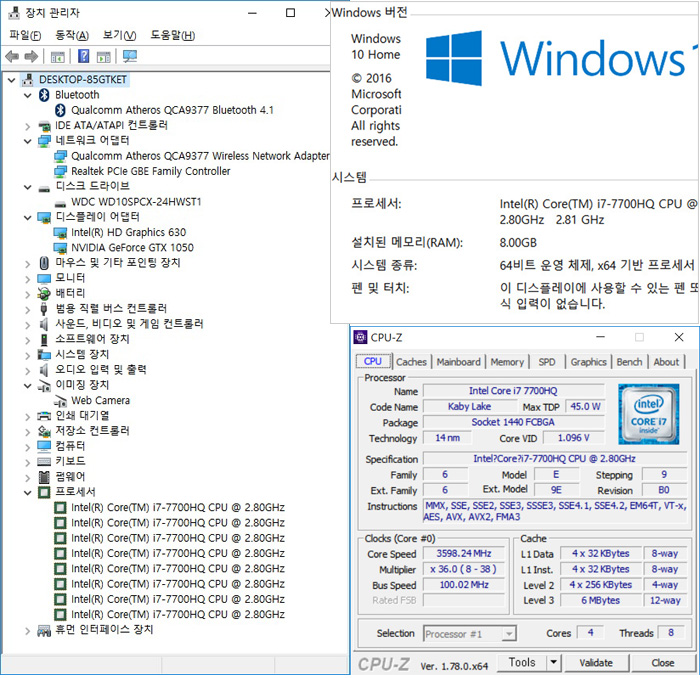
Task: Click the 범용 직렬 버스 컨트롤러 USB icon
Action: coord(44,309)
